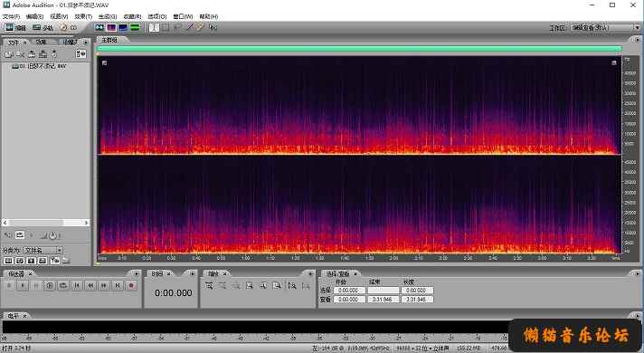Go to the end of the waveform
Viewport: 644px width, 353px height.
118,285
